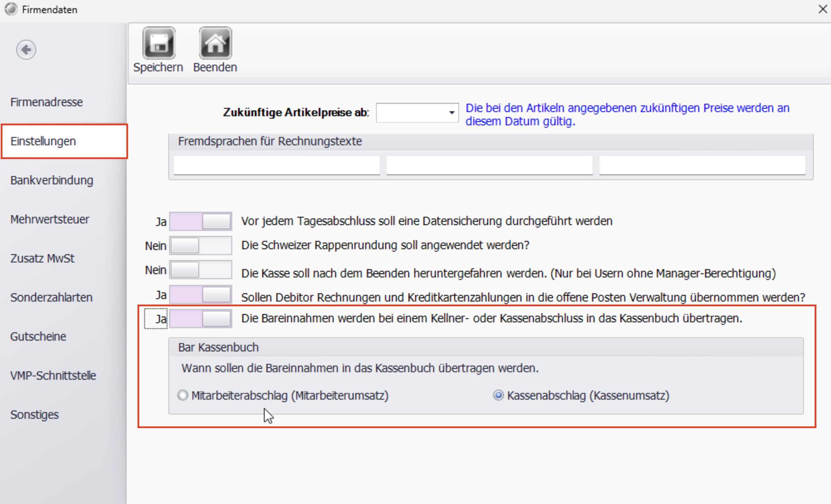
Task: Go back with the left arrow icon
Action: pos(26,50)
